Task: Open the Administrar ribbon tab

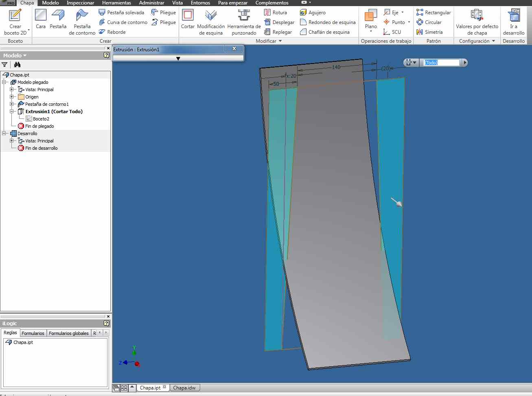Action: click(x=152, y=3)
